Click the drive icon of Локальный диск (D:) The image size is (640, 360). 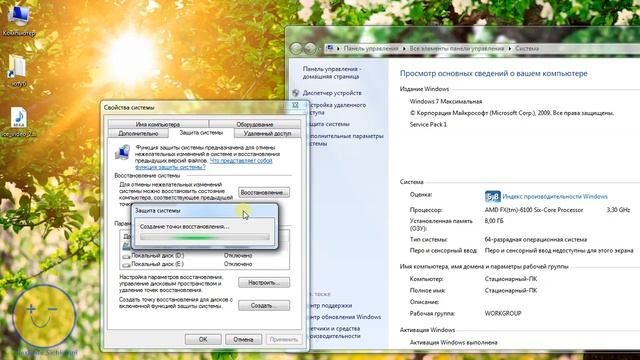(127, 256)
